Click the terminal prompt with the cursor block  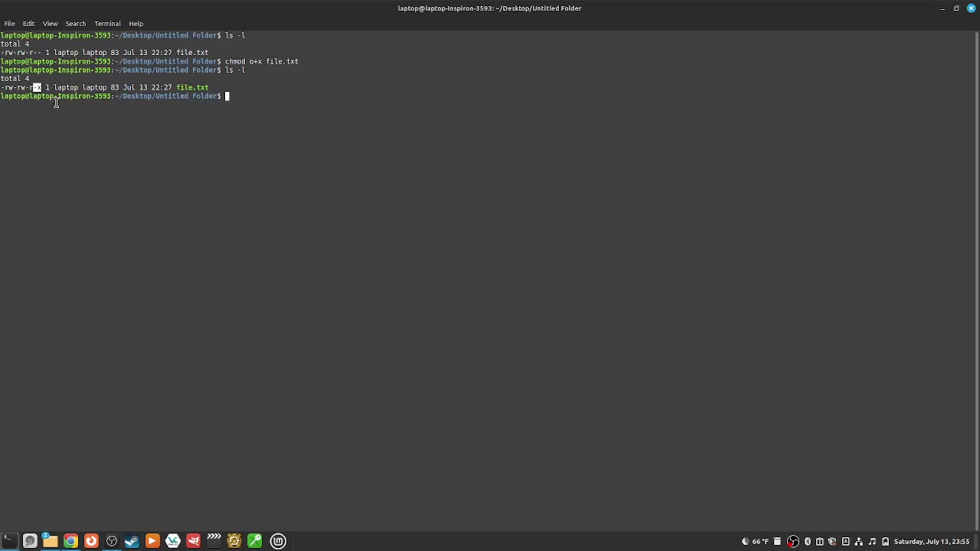pyautogui.click(x=115, y=96)
